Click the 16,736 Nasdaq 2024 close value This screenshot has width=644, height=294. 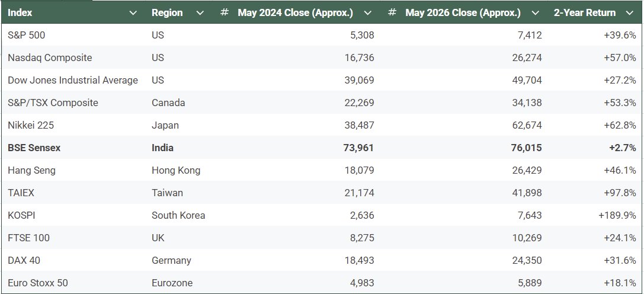tap(360, 57)
